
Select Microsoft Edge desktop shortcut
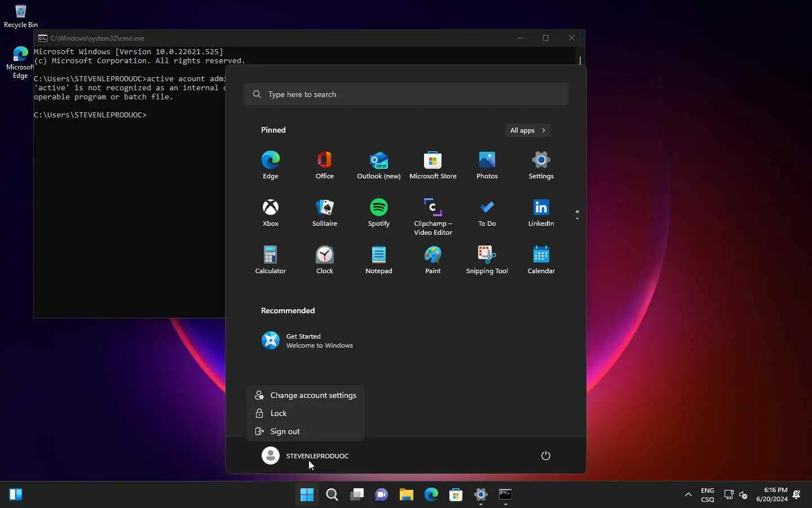[x=20, y=63]
